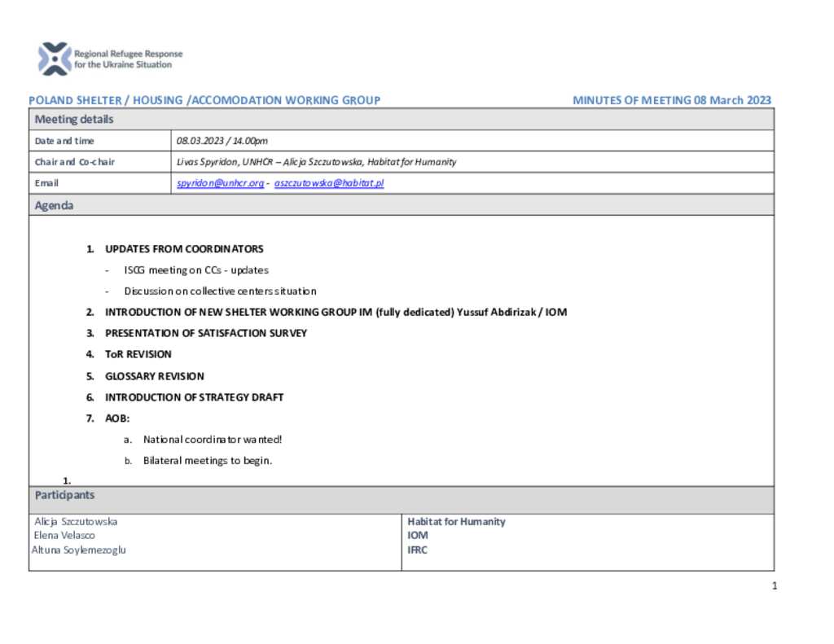
Task: Click the Poland Shelter Working Group heading
Action: click(204, 100)
